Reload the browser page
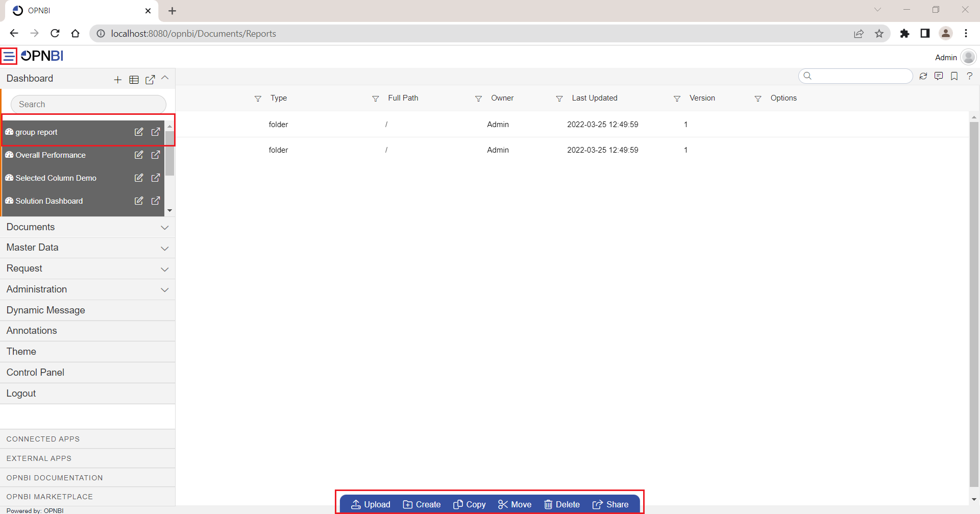 click(55, 33)
